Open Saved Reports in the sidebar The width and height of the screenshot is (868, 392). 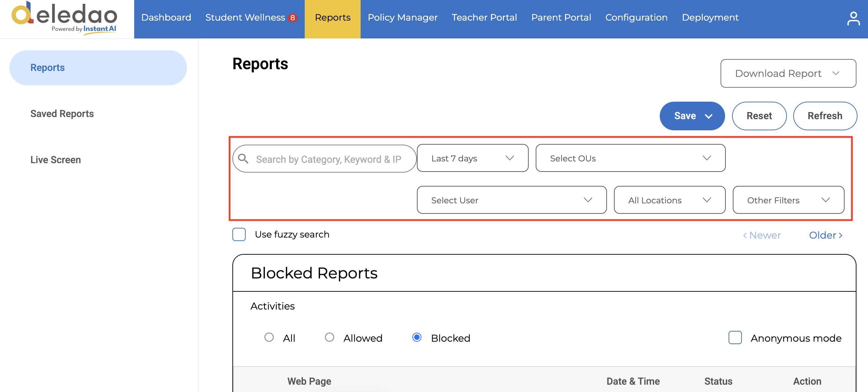tap(62, 114)
